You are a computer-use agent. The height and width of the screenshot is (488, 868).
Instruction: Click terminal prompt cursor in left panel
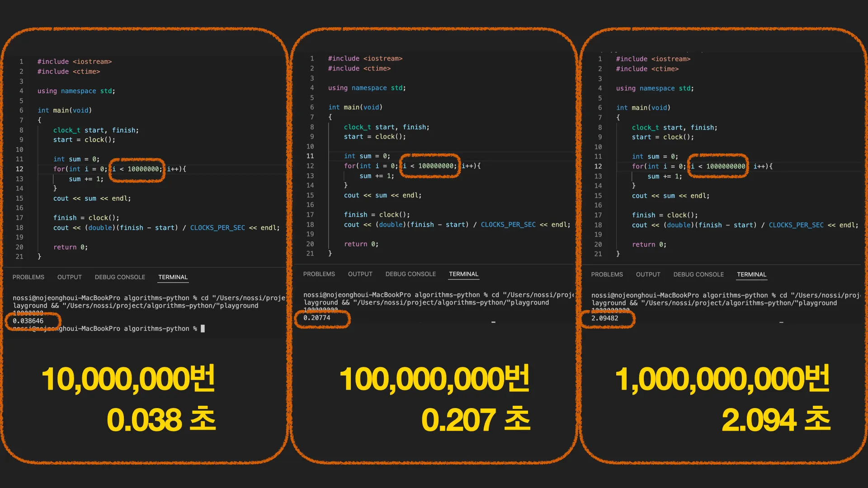point(203,328)
